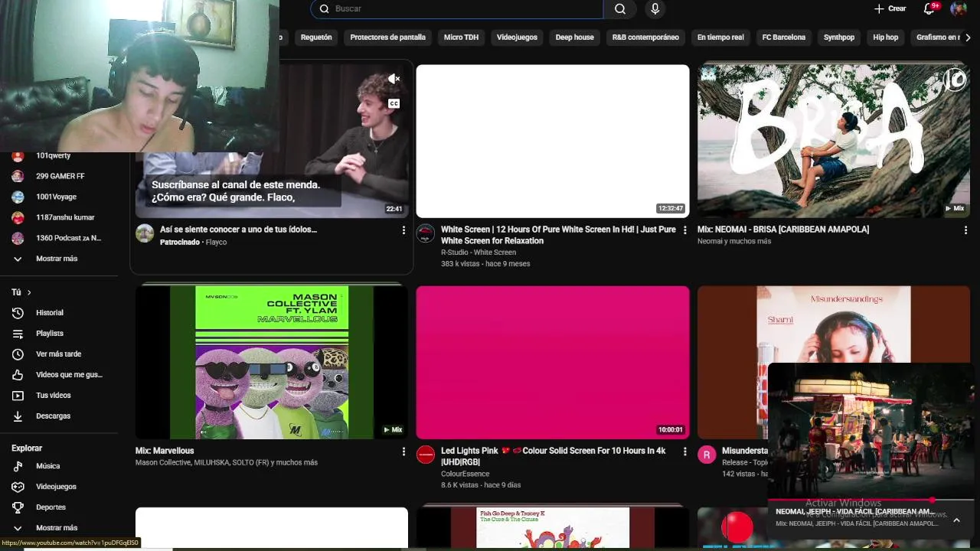Open options for NEOMAI BRISA mix
Screen dimensions: 980x551
965,230
